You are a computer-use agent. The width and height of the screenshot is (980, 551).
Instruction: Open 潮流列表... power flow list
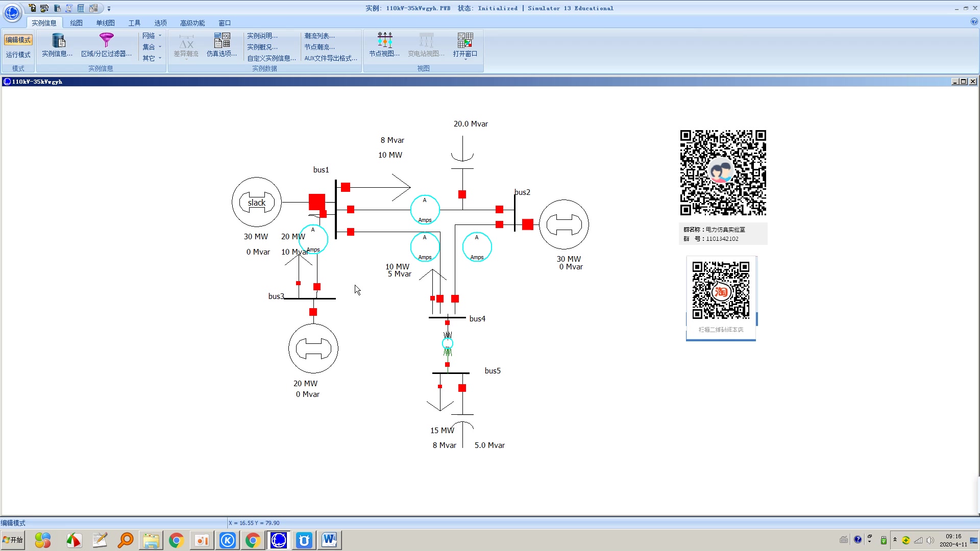pyautogui.click(x=320, y=36)
